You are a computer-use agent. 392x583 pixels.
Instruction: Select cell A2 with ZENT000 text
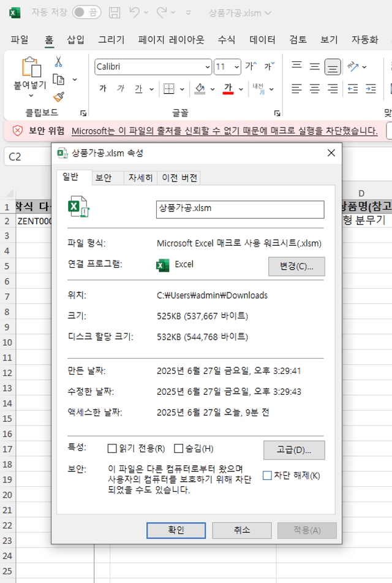(34, 221)
